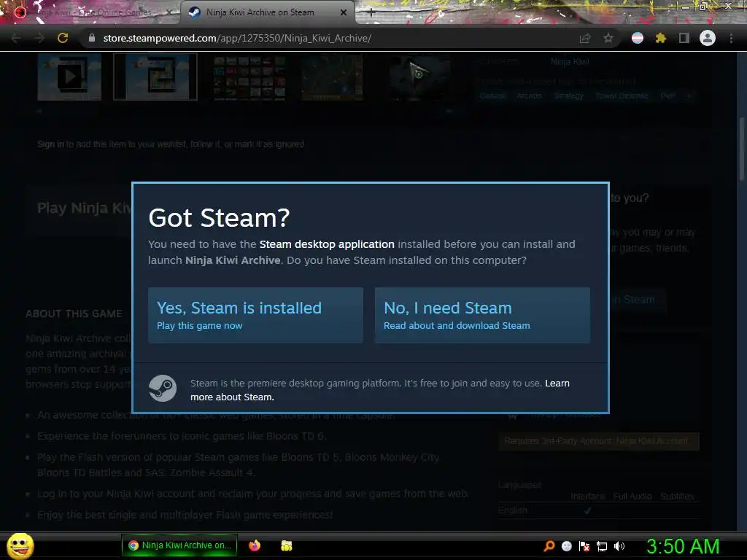Click the Ninja Kiwi Archive taskbar button
The height and width of the screenshot is (560, 747).
(179, 545)
